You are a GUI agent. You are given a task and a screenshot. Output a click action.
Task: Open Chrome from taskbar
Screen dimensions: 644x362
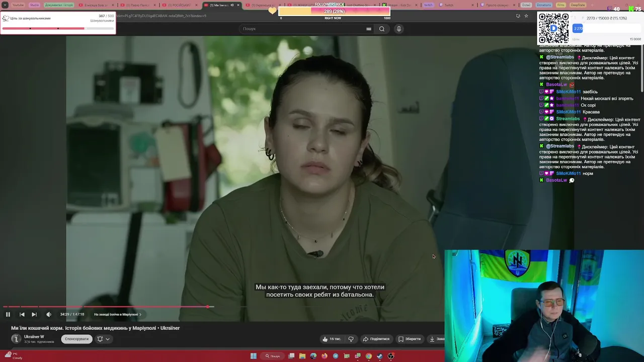(x=369, y=356)
